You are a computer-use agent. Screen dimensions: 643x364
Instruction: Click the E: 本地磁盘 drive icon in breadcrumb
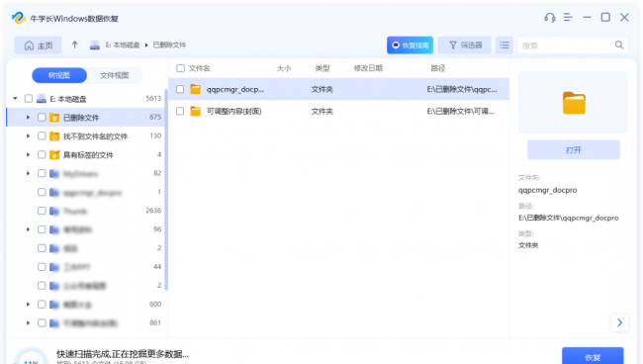click(x=95, y=45)
